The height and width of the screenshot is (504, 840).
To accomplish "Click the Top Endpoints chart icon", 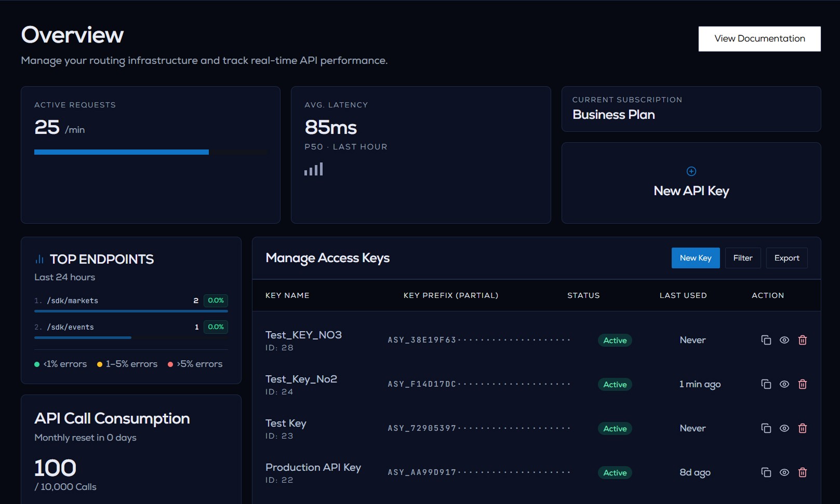I will click(x=39, y=259).
